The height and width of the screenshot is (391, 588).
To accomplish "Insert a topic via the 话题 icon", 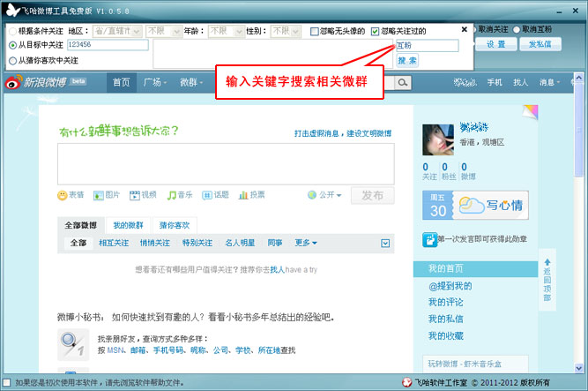I will pos(207,195).
